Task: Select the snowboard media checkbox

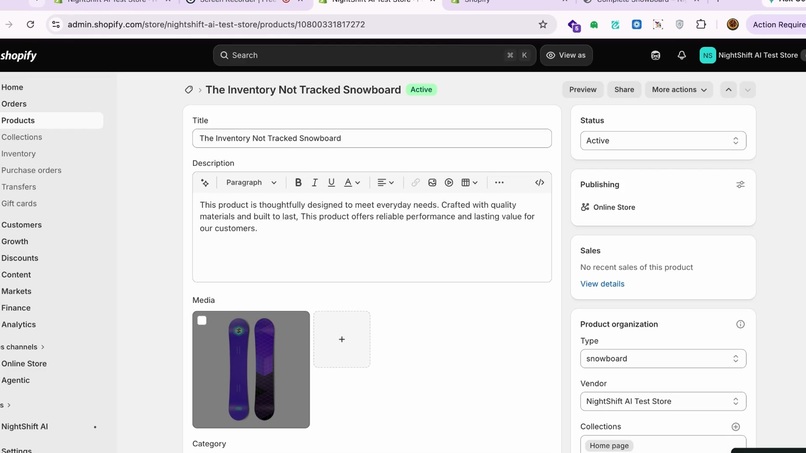Action: 202,320
